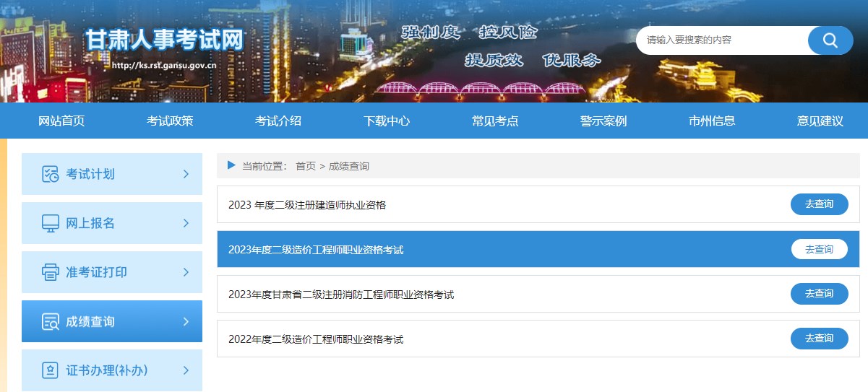Viewport: 868px width, 392px height.
Task: Click the blue breadcrumb triangle icon
Action: pyautogui.click(x=231, y=165)
